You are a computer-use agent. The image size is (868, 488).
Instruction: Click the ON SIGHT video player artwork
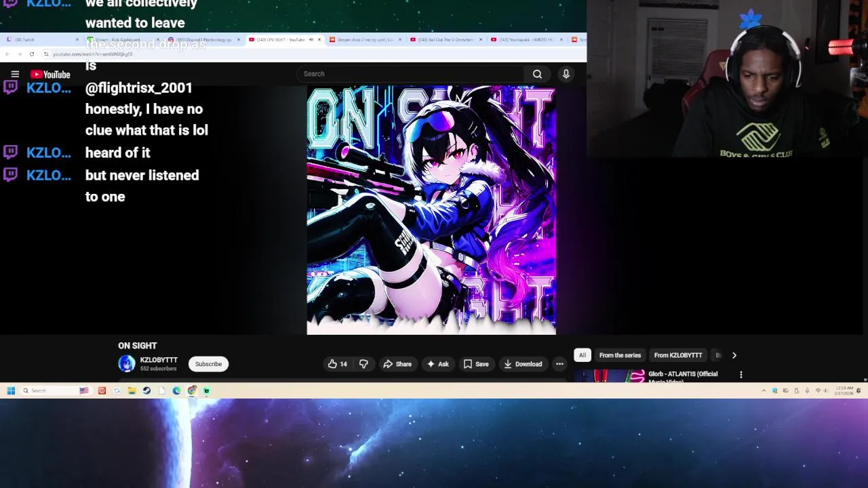pos(431,210)
